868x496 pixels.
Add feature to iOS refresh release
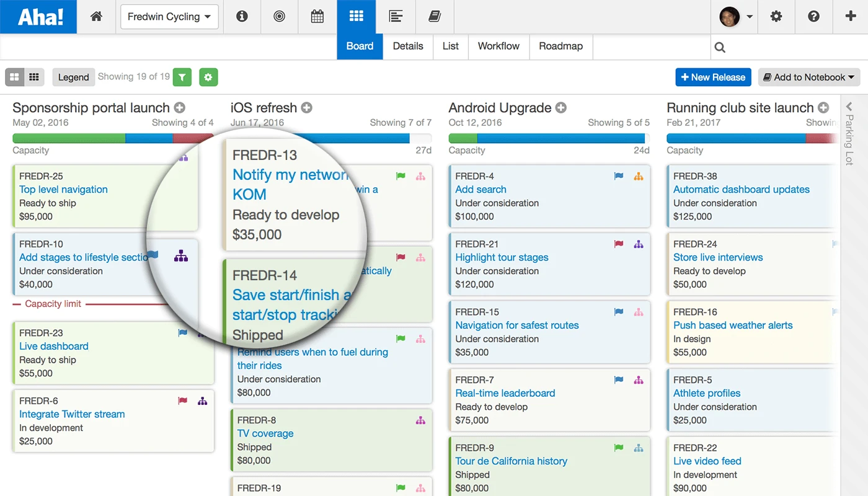tap(307, 108)
